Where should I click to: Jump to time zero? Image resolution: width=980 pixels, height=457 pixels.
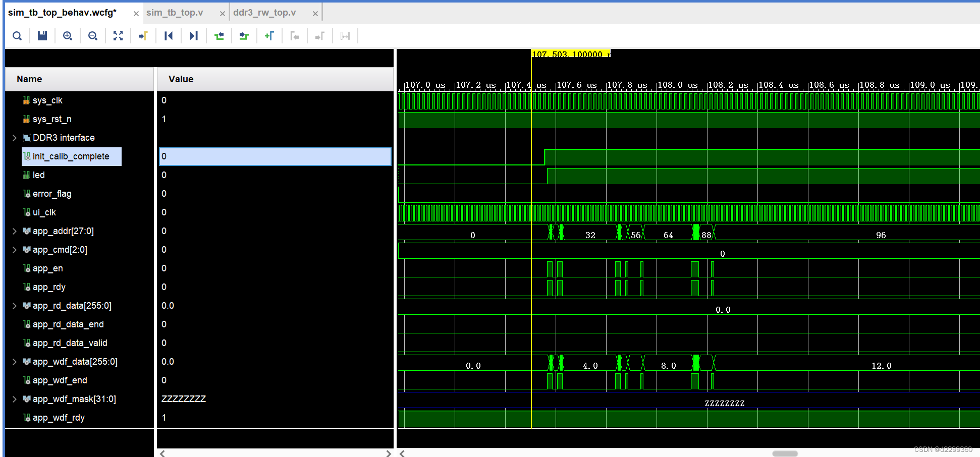[169, 36]
